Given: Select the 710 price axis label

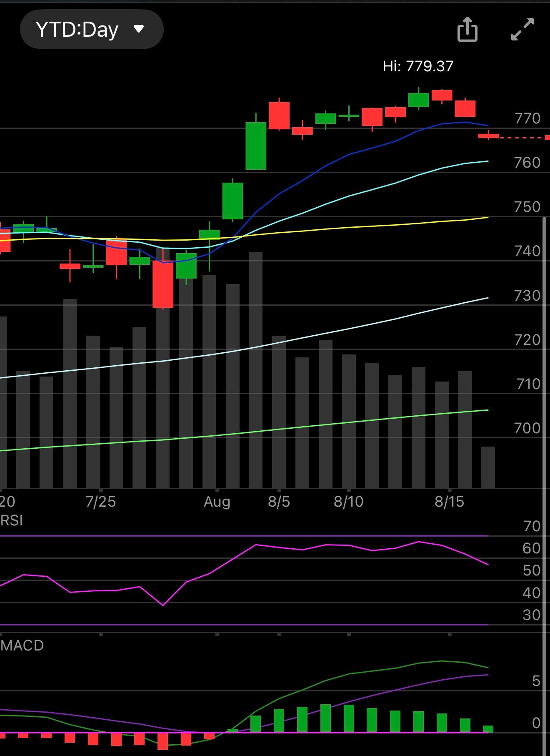Looking at the screenshot, I should (x=528, y=384).
